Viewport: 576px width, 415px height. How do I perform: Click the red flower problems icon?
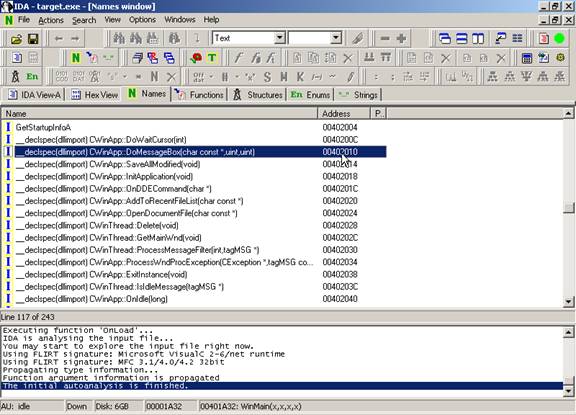(197, 58)
